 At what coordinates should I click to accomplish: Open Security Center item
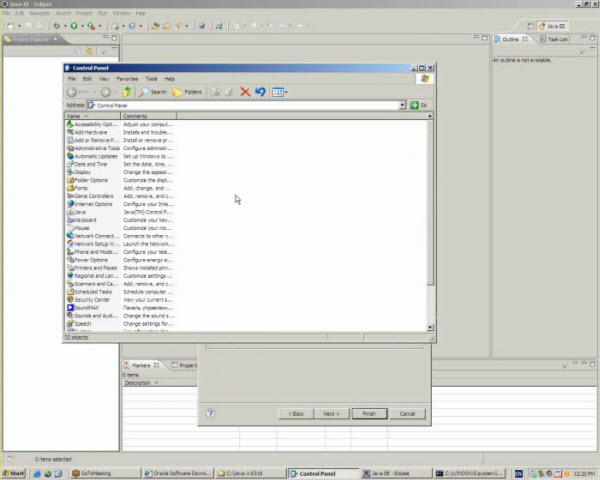click(91, 300)
